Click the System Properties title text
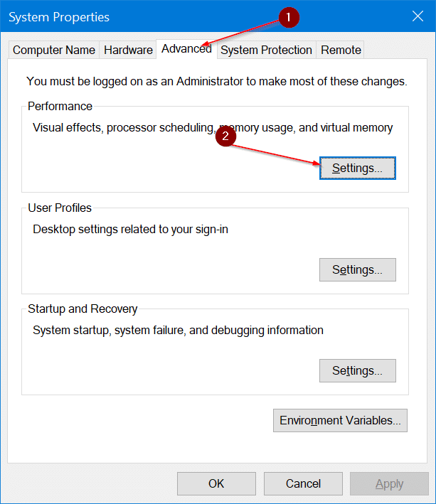The width and height of the screenshot is (436, 504). click(x=59, y=17)
